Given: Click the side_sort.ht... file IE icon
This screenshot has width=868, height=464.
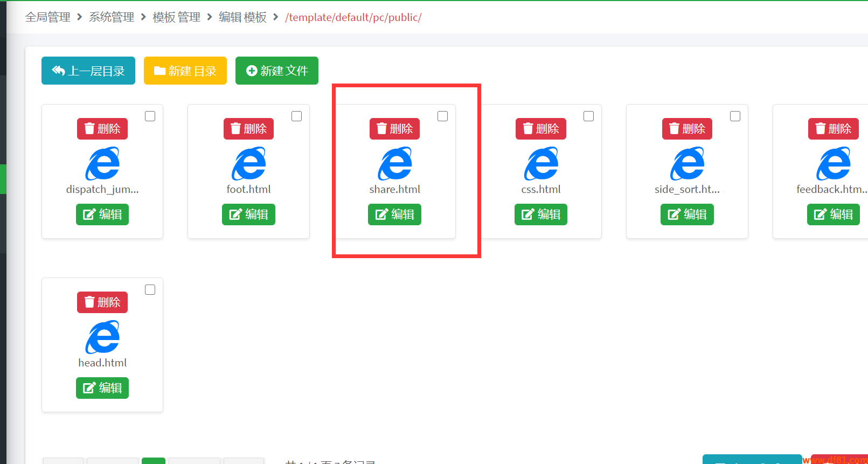Looking at the screenshot, I should 687,163.
